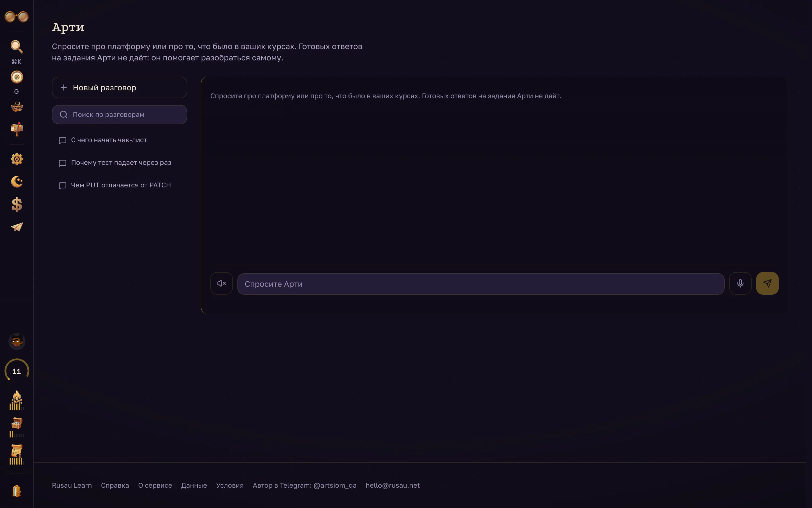Screen dimensions: 812x508
Task: Open the shopping basket icon
Action: [x=16, y=107]
